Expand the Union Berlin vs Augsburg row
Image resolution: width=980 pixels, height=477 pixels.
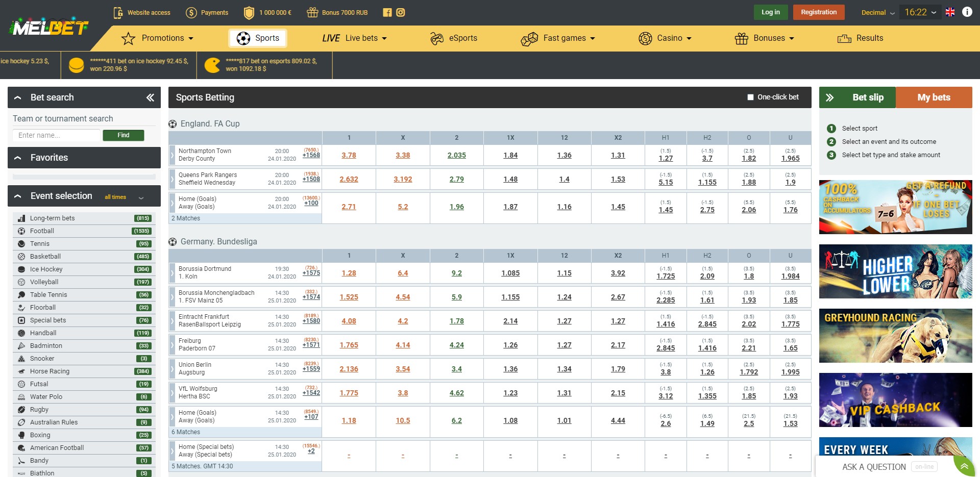pos(172,369)
